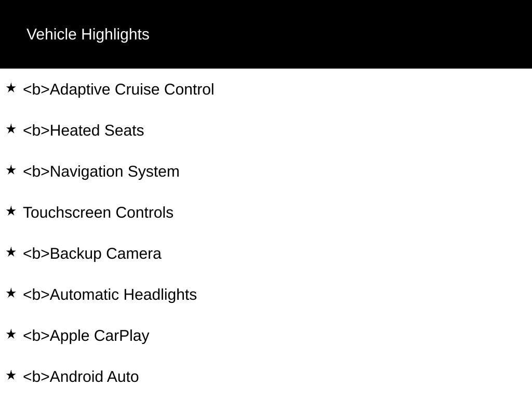Click the star next to Automatic Headlights
532x399 pixels.
tap(11, 294)
